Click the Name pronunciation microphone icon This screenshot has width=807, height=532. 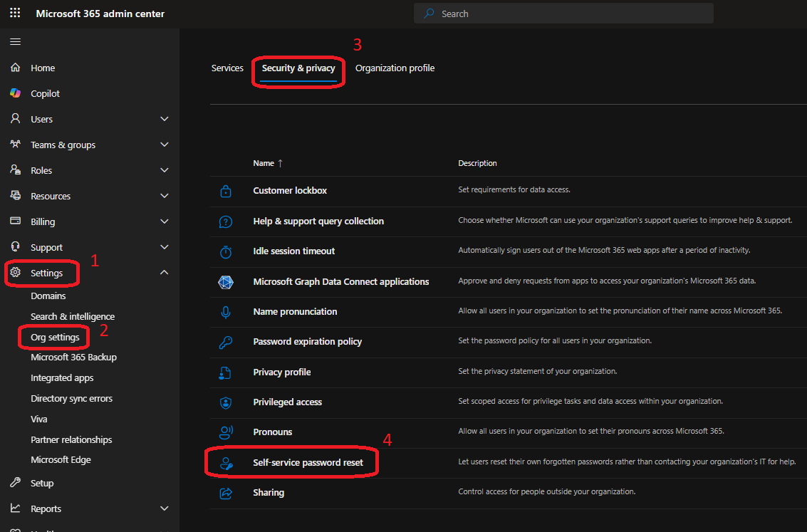point(225,313)
